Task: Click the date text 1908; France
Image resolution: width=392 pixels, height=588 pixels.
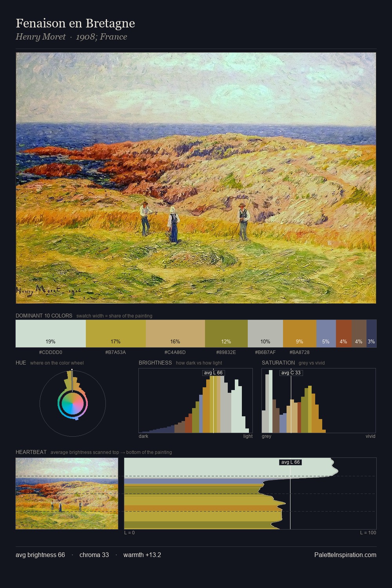Action: tap(102, 37)
